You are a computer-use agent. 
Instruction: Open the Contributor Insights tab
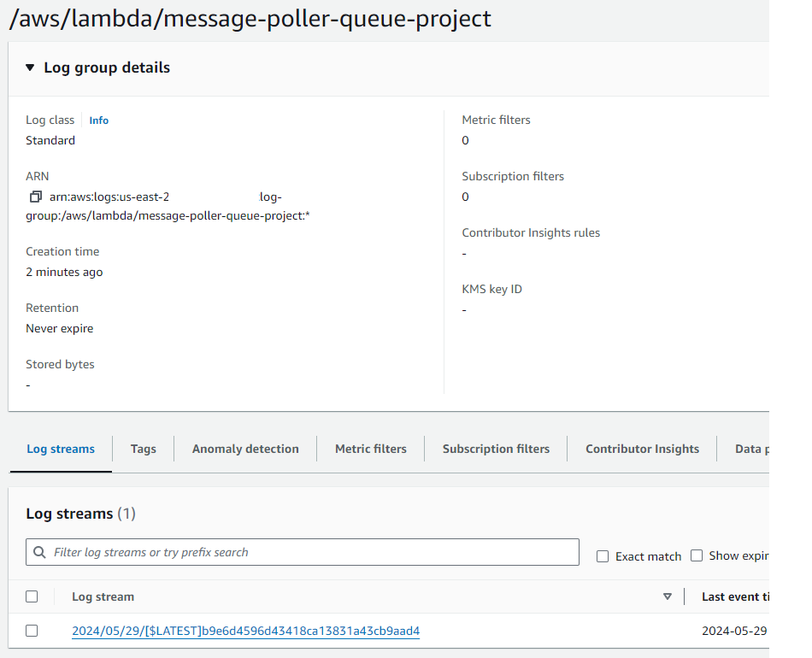pos(642,449)
